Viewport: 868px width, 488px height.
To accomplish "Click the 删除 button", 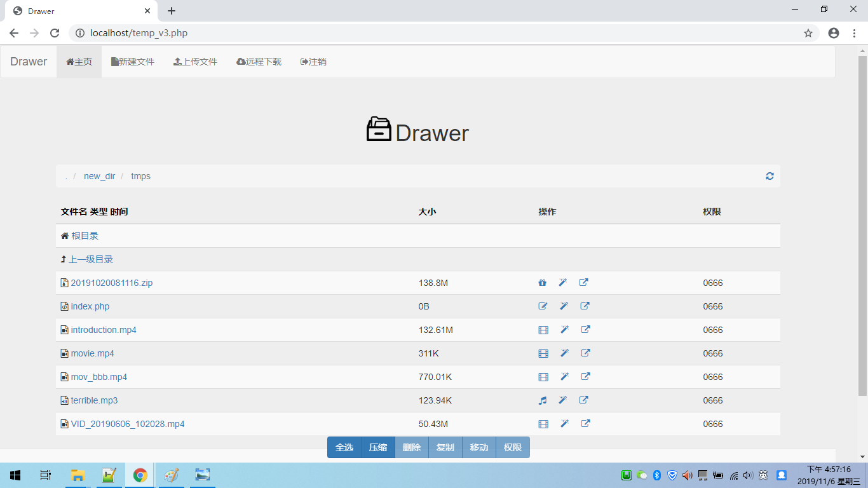I will pyautogui.click(x=412, y=447).
